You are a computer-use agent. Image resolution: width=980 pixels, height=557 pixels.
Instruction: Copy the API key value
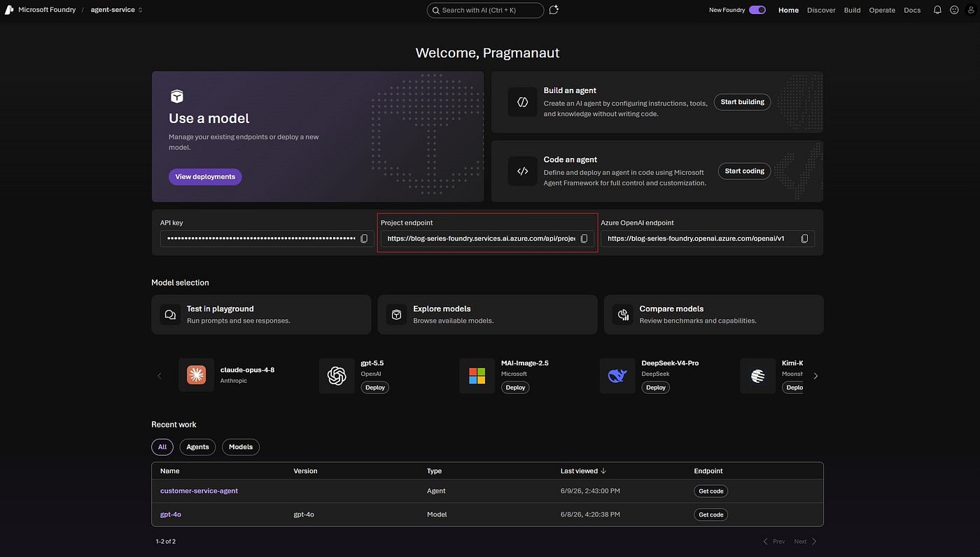tap(364, 239)
